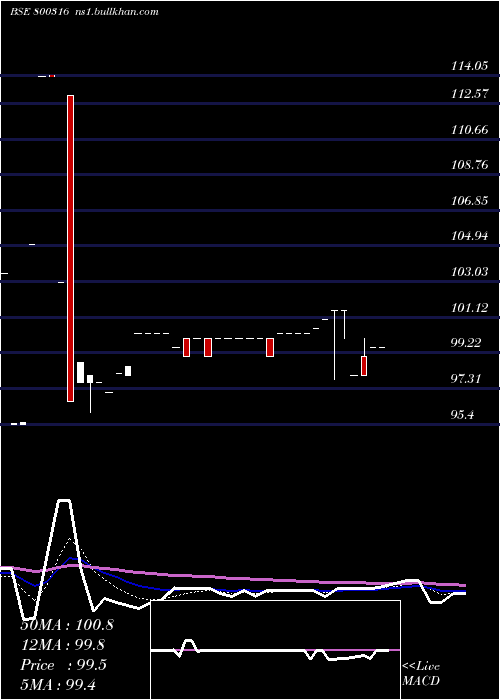Click the 99.22 price level label
This screenshot has height=700, width=500.
coord(467,343)
